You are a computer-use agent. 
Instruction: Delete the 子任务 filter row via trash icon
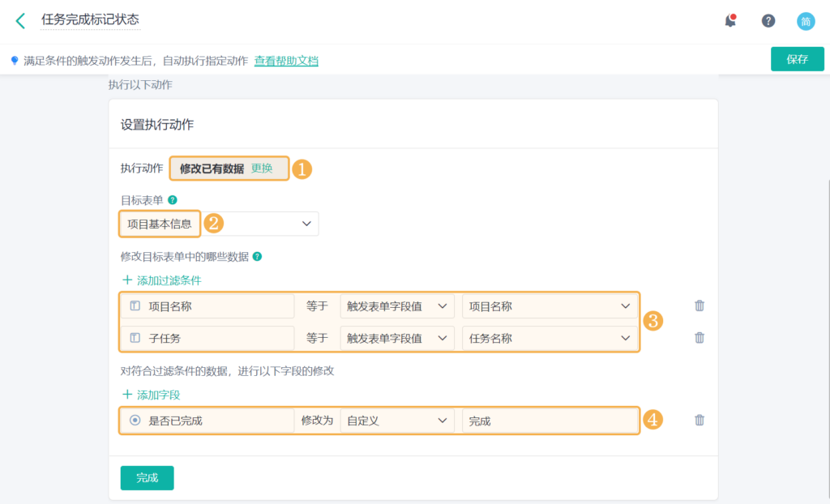click(x=699, y=338)
